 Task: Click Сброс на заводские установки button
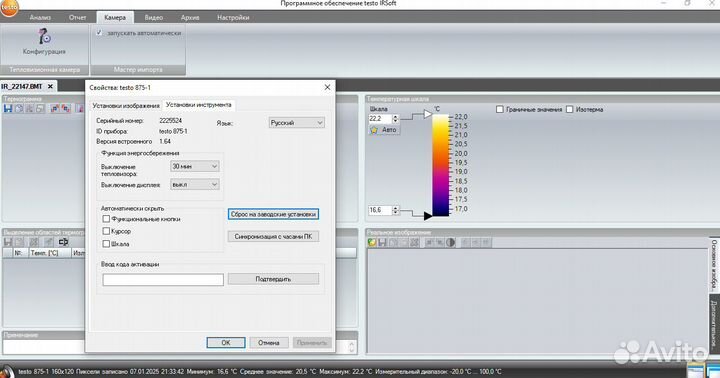(273, 214)
